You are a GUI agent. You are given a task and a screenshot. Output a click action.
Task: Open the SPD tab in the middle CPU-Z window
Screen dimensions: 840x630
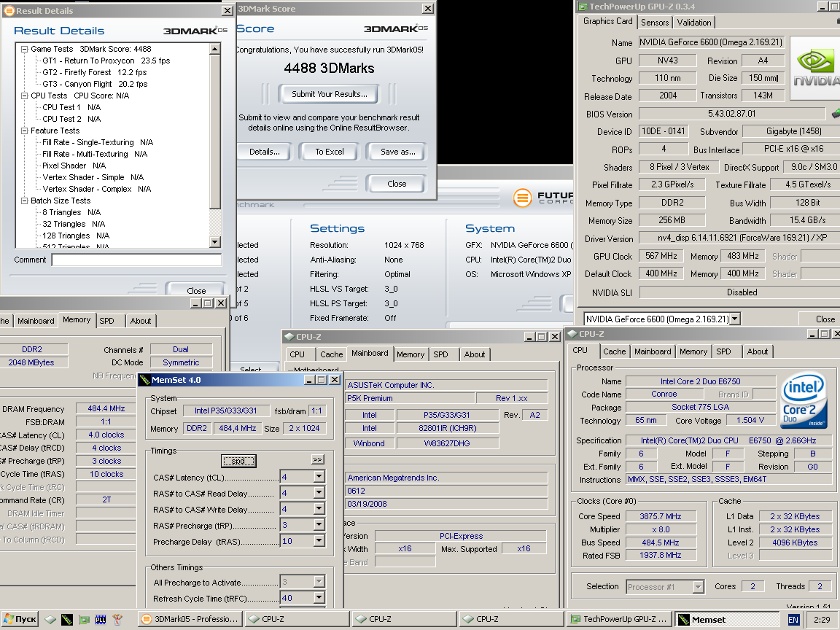tap(440, 354)
